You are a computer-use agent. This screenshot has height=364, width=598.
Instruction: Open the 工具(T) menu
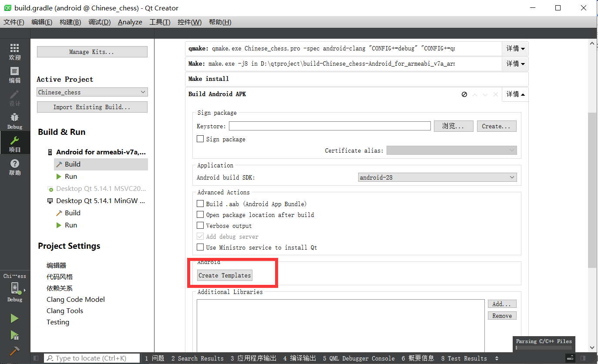(x=161, y=22)
